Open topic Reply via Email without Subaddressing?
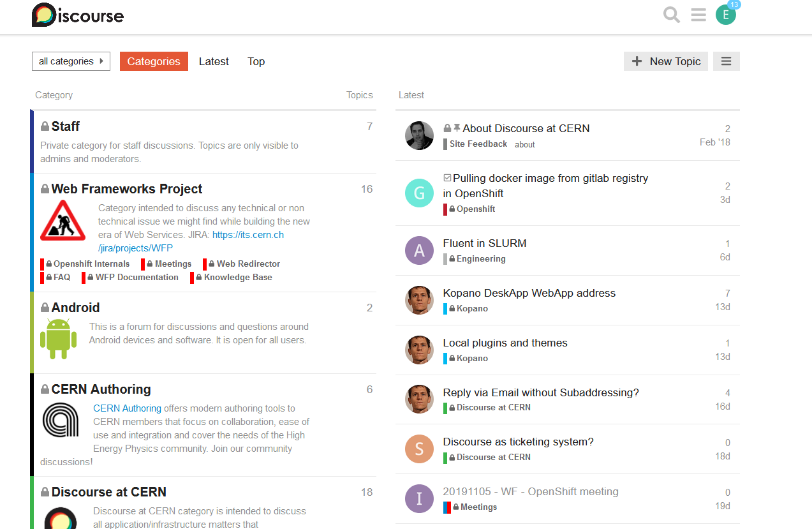Viewport: 812px width, 529px height. click(541, 392)
